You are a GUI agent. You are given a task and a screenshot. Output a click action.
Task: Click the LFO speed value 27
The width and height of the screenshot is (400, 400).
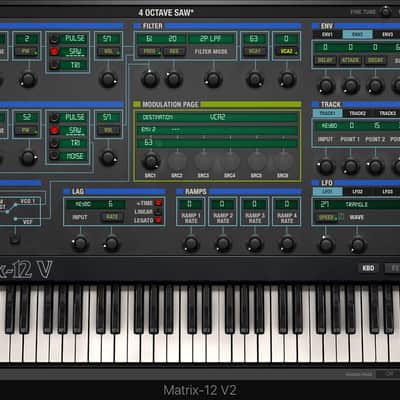[x=324, y=204]
